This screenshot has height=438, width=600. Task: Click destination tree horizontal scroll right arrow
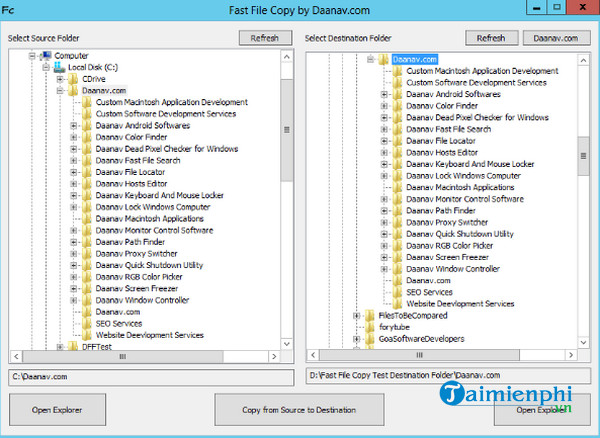point(571,355)
